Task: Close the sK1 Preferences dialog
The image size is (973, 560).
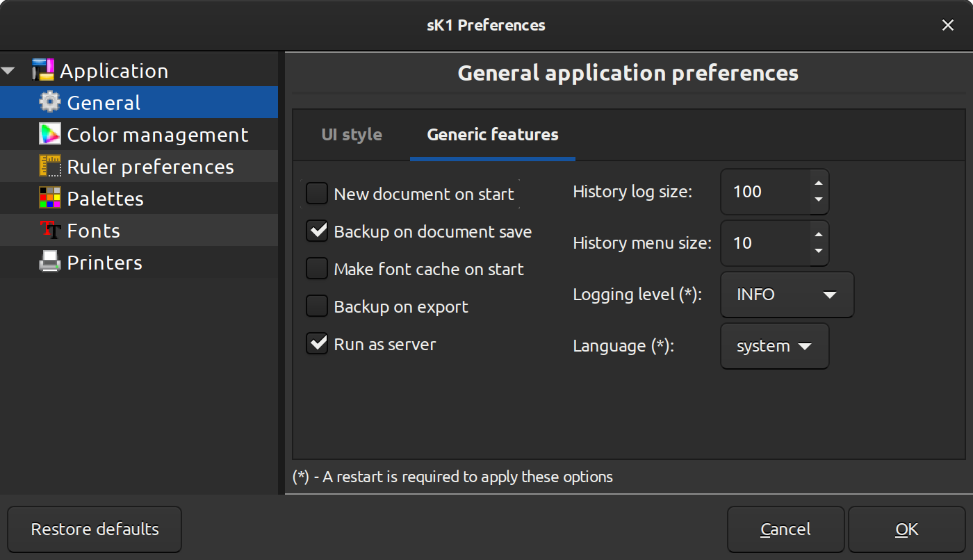Action: [947, 25]
